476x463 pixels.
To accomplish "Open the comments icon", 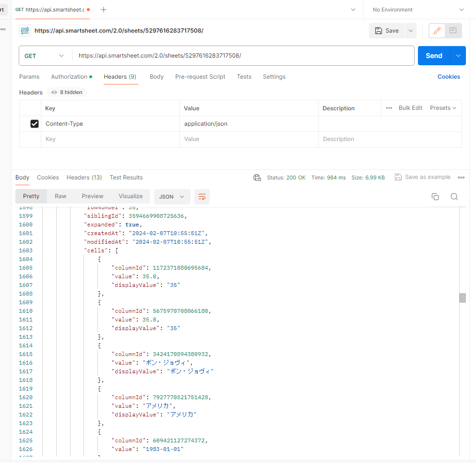I will (x=453, y=31).
